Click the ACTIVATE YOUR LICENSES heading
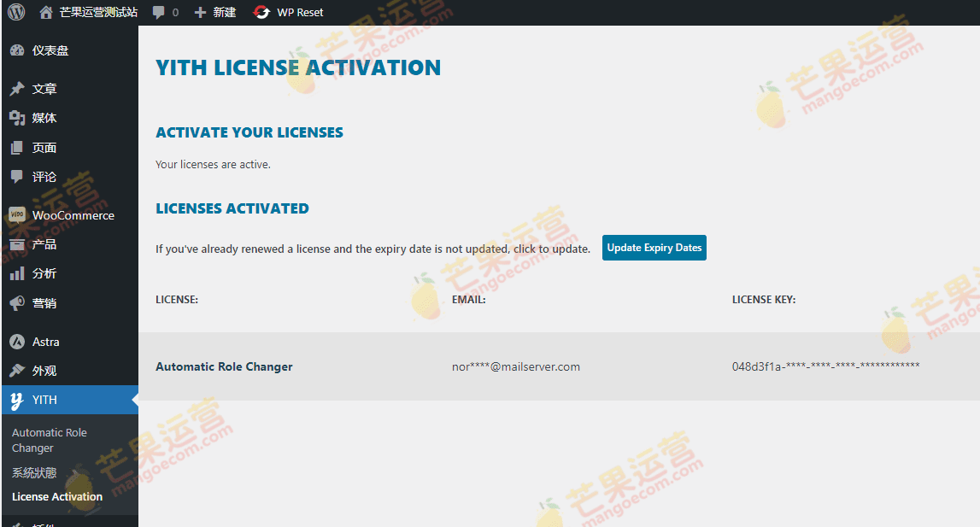Image resolution: width=980 pixels, height=527 pixels. (x=249, y=132)
